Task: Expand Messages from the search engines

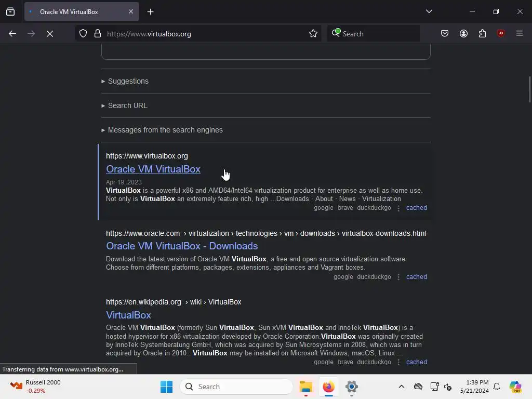Action: click(162, 130)
